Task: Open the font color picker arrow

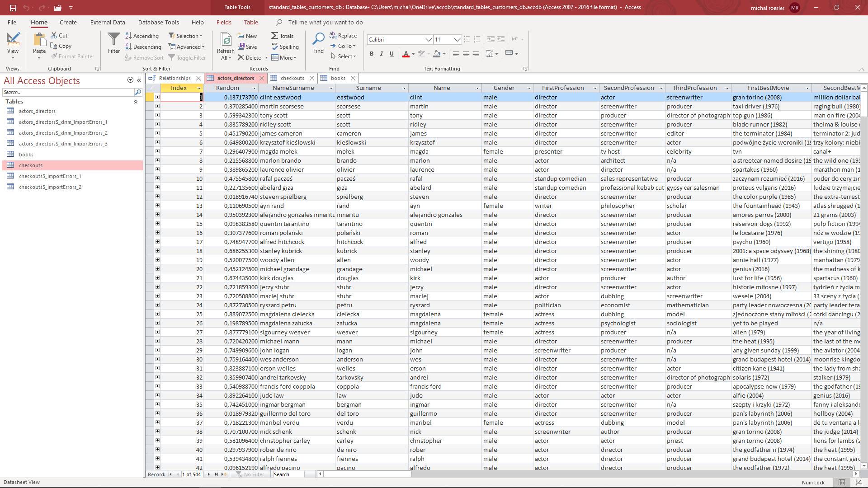Action: (x=413, y=54)
